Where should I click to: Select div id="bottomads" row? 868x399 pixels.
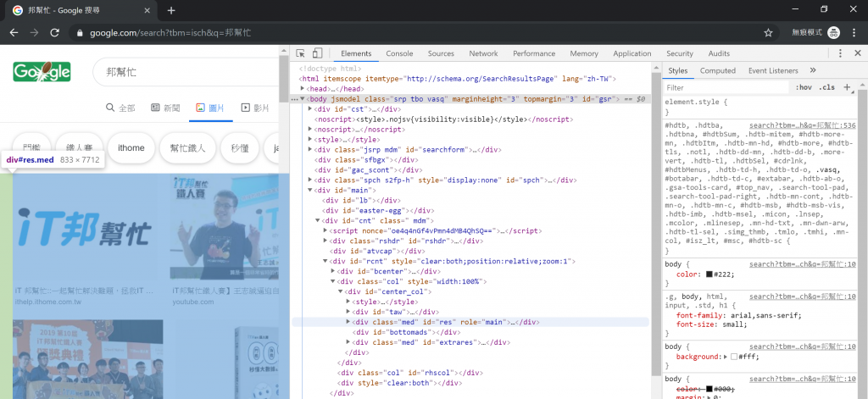[407, 332]
